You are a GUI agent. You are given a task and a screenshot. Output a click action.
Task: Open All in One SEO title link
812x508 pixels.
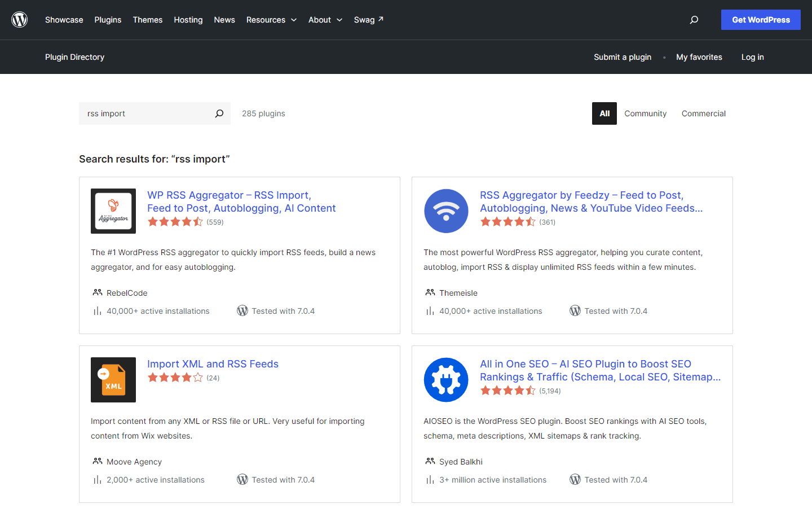pos(601,370)
